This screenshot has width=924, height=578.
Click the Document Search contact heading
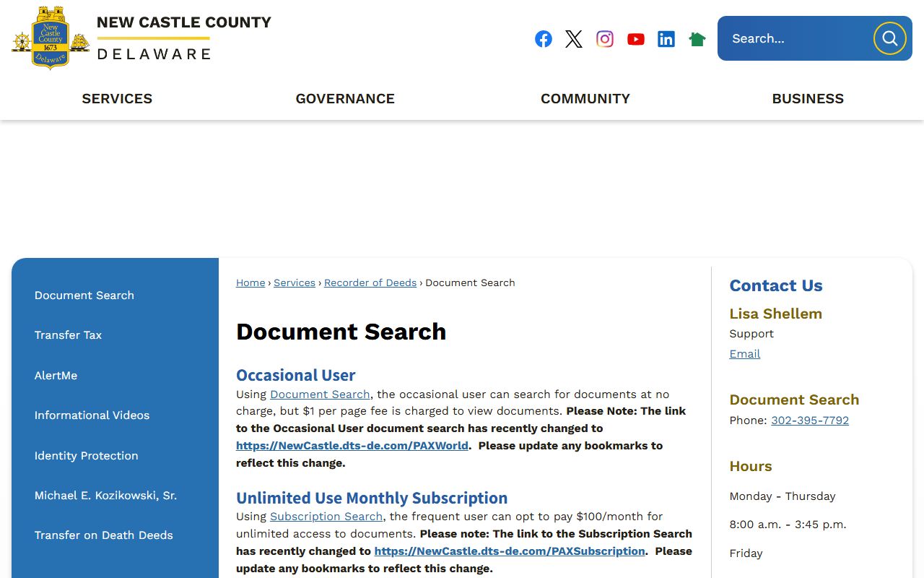coord(794,400)
